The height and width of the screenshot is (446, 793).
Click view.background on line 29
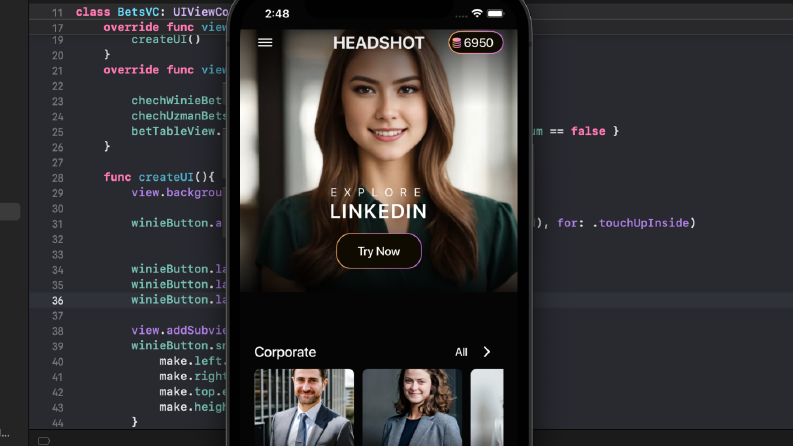click(177, 193)
